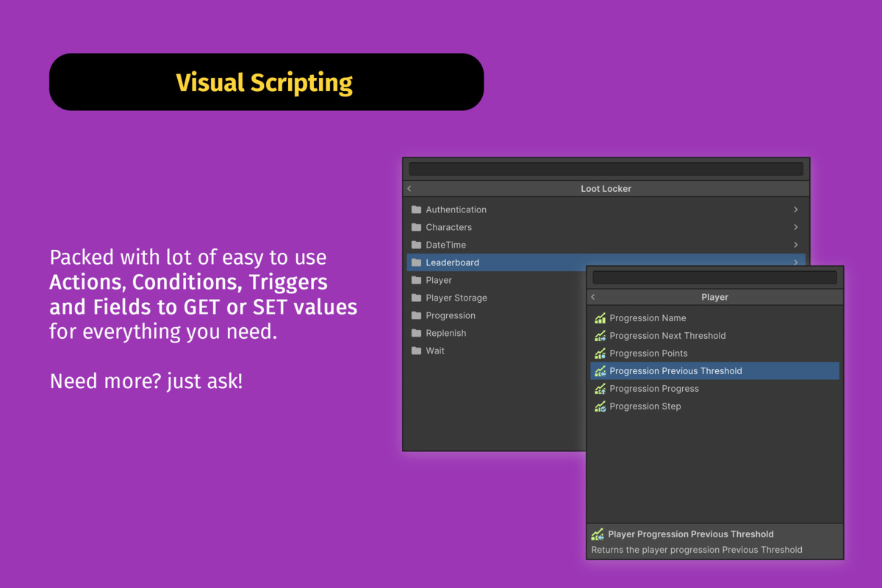Click the Progression Progress icon
Viewport: 882px width, 588px height.
(600, 389)
